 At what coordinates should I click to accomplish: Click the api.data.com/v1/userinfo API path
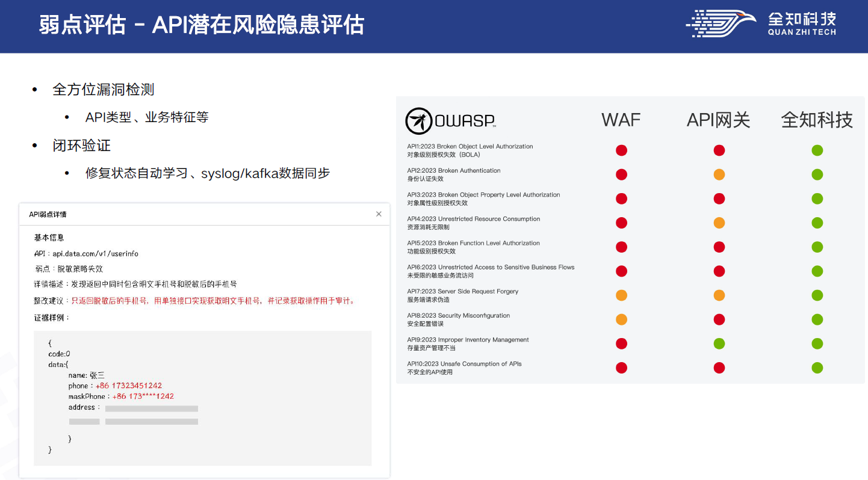click(95, 254)
